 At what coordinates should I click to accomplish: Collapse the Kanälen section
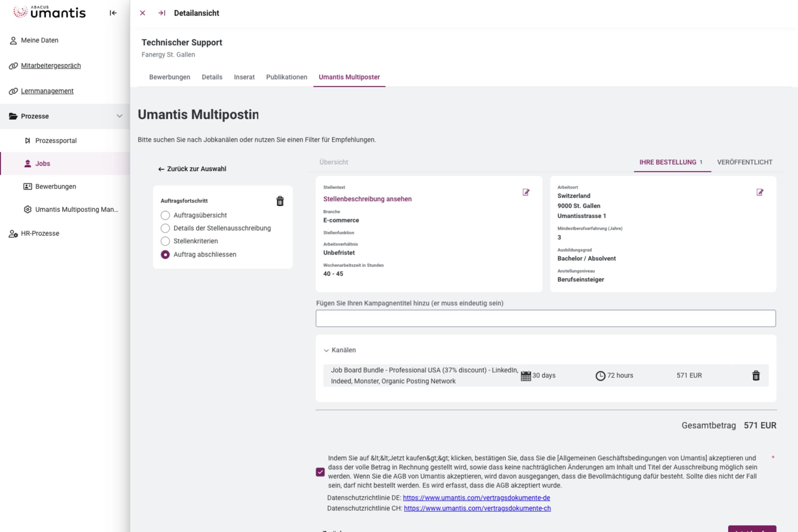326,350
